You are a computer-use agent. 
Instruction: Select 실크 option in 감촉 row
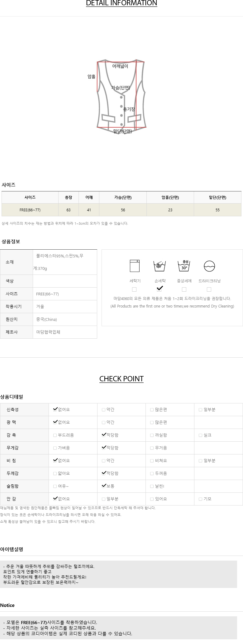pos(201,435)
